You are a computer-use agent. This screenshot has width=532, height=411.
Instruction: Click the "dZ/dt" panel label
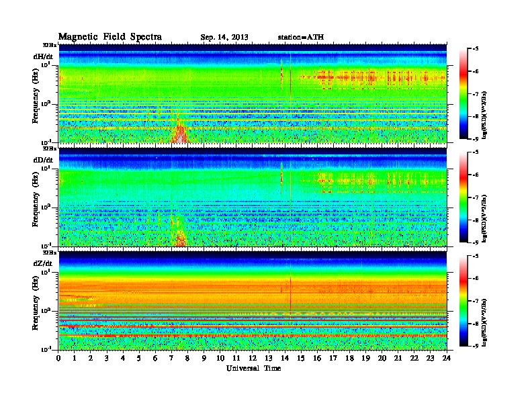click(x=43, y=263)
